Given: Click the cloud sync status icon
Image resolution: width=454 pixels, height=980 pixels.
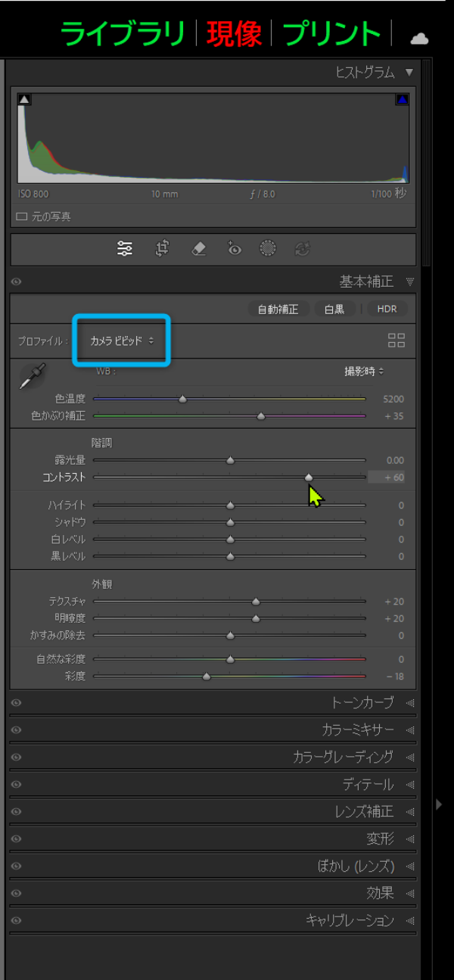Looking at the screenshot, I should point(418,38).
